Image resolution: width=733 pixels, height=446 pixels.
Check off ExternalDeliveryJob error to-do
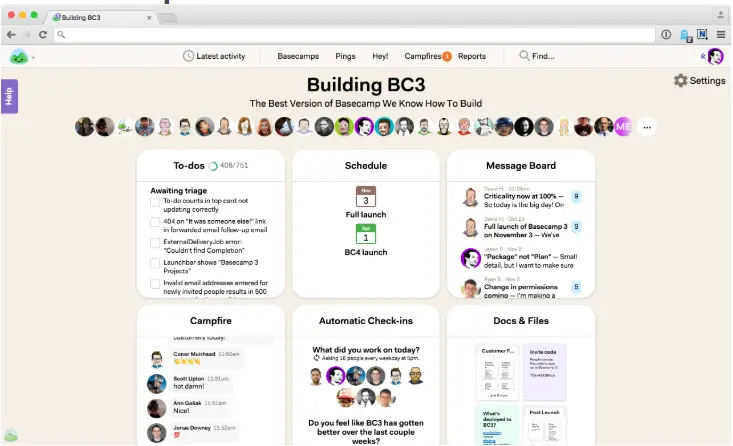[155, 243]
